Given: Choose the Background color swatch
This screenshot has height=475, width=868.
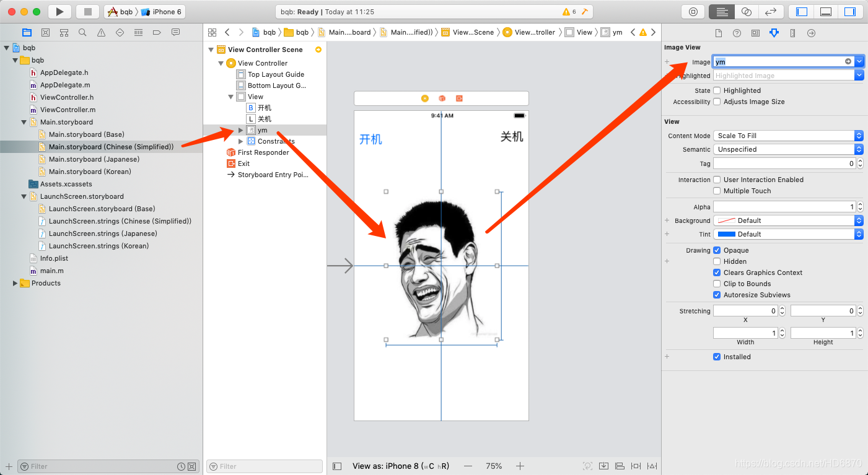Looking at the screenshot, I should (x=726, y=220).
